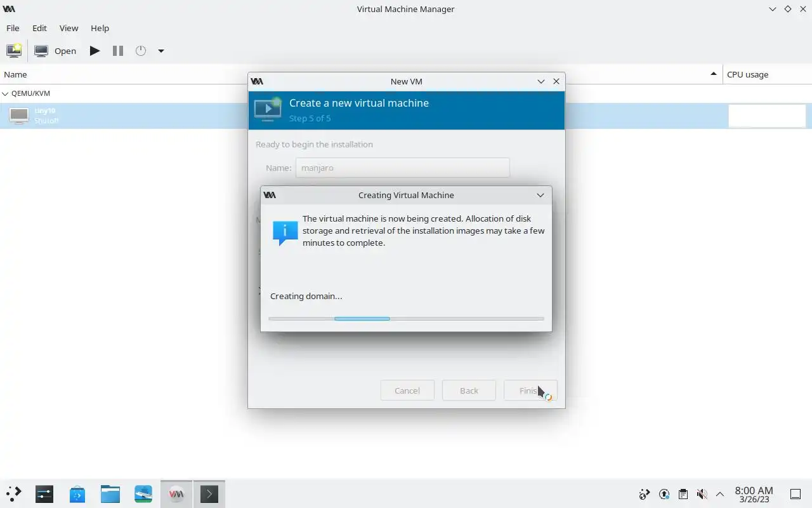The image size is (812, 508).
Task: Click the system updates tray icon
Action: pyautogui.click(x=664, y=494)
